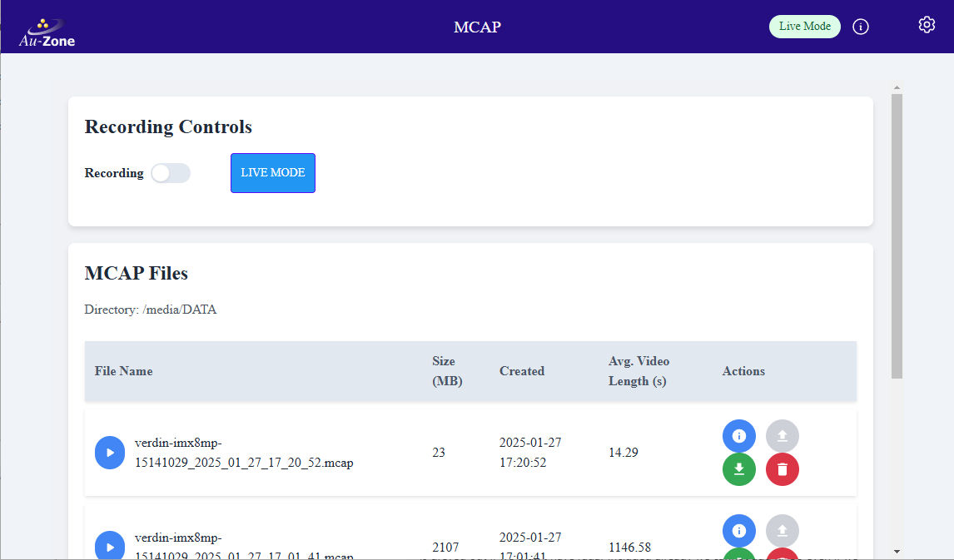The height and width of the screenshot is (560, 954).
Task: Click the Live Mode status badge
Action: coord(804,26)
